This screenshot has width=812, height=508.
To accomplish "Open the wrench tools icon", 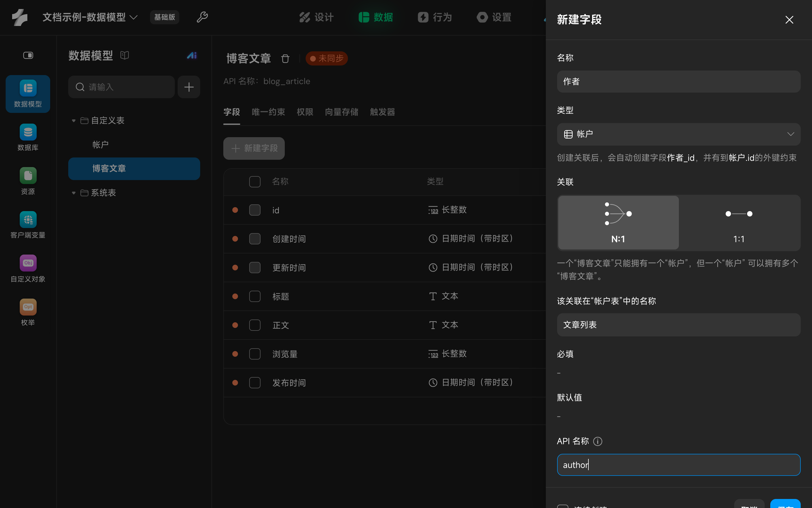I will (202, 17).
